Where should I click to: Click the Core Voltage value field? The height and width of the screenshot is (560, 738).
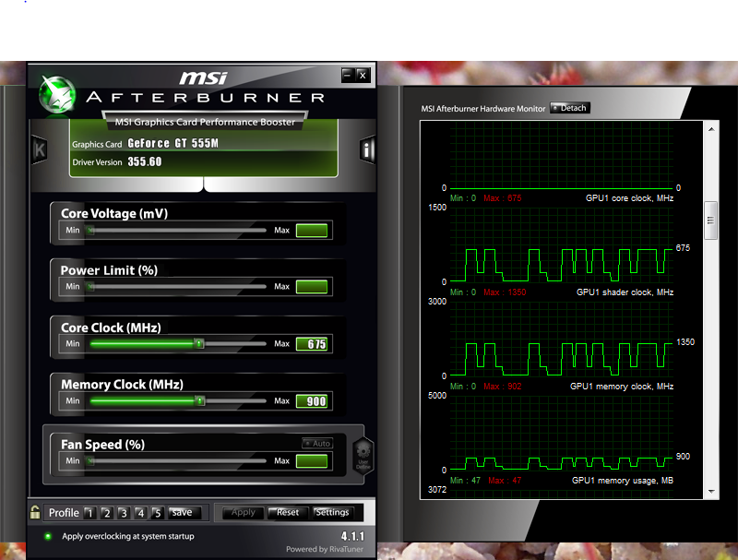312,231
